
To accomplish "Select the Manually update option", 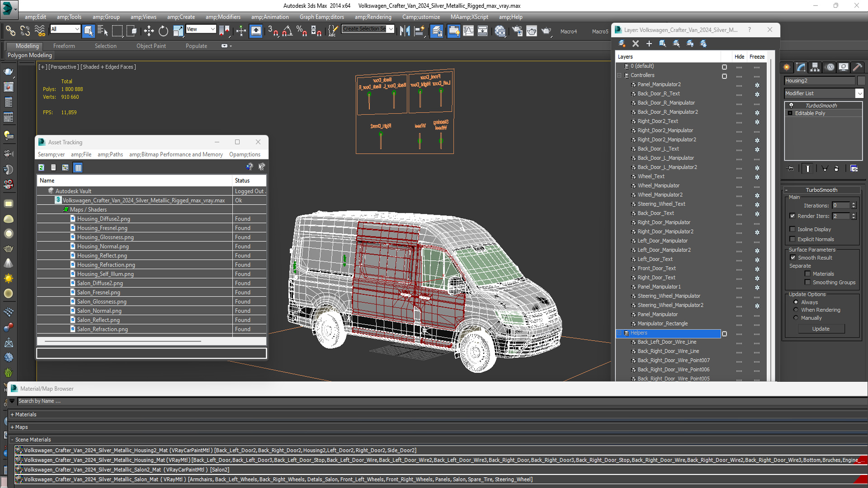I will [796, 318].
